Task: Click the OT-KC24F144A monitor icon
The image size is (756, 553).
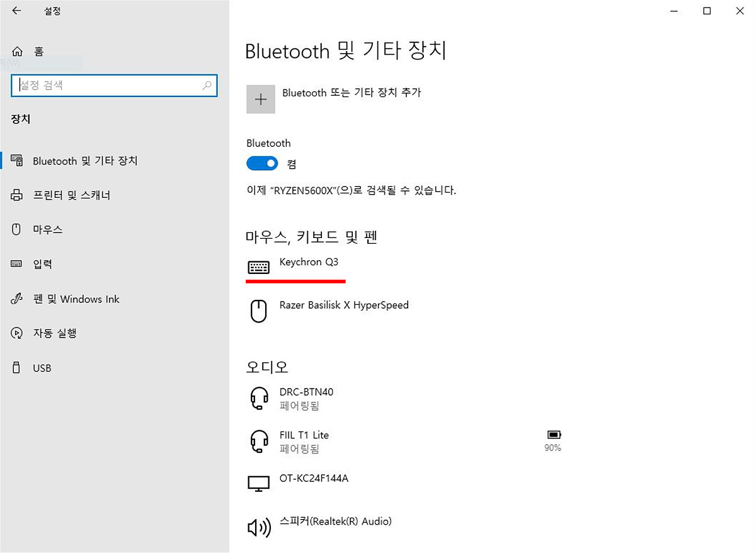Action: click(259, 484)
